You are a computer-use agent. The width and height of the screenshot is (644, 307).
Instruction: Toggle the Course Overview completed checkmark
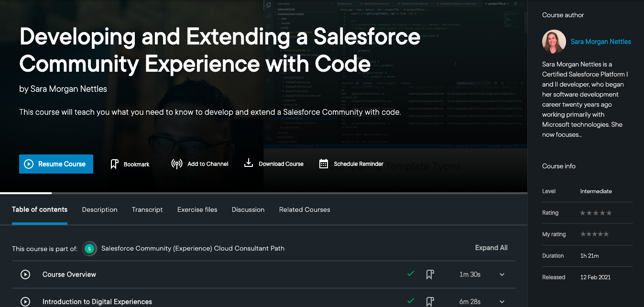(410, 274)
